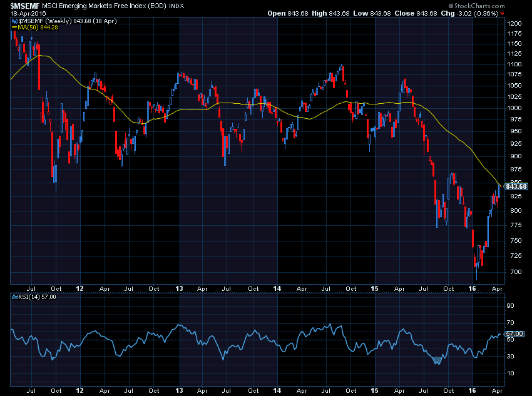
Task: Click the INDX exchange label
Action: pyautogui.click(x=176, y=6)
